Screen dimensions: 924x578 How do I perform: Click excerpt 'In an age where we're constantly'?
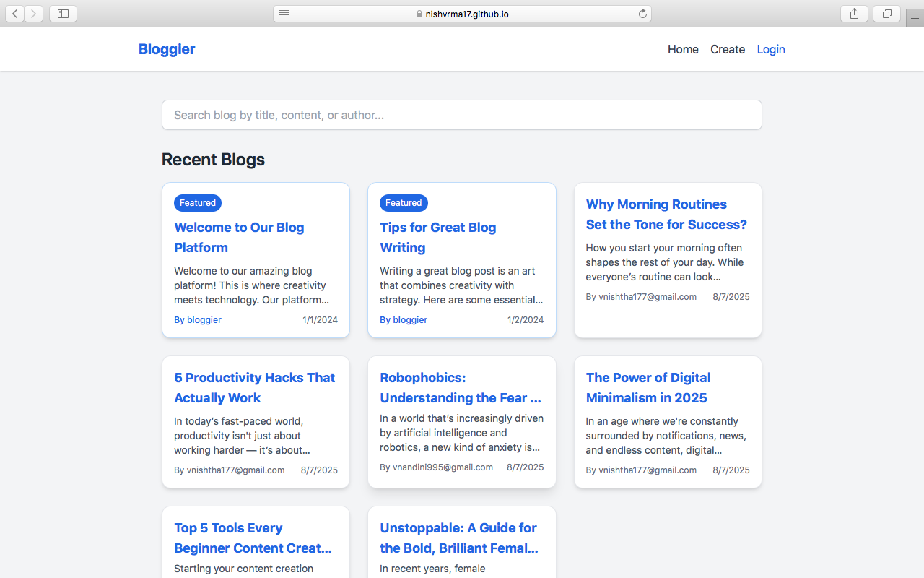tap(666, 436)
